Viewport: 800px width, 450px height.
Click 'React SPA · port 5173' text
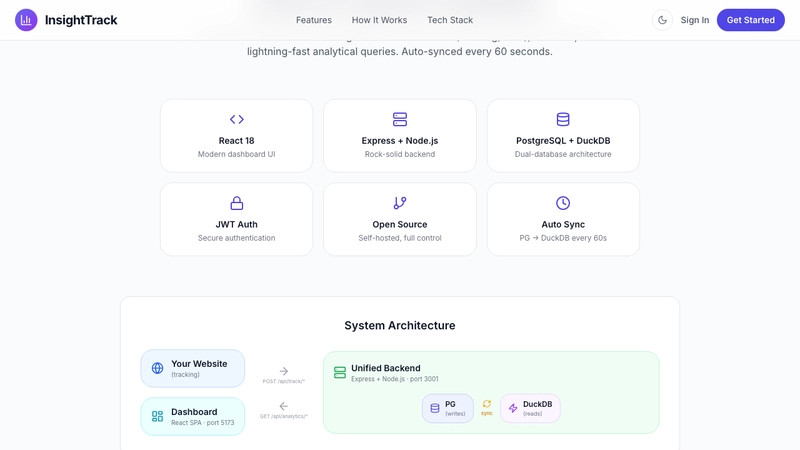tap(203, 422)
